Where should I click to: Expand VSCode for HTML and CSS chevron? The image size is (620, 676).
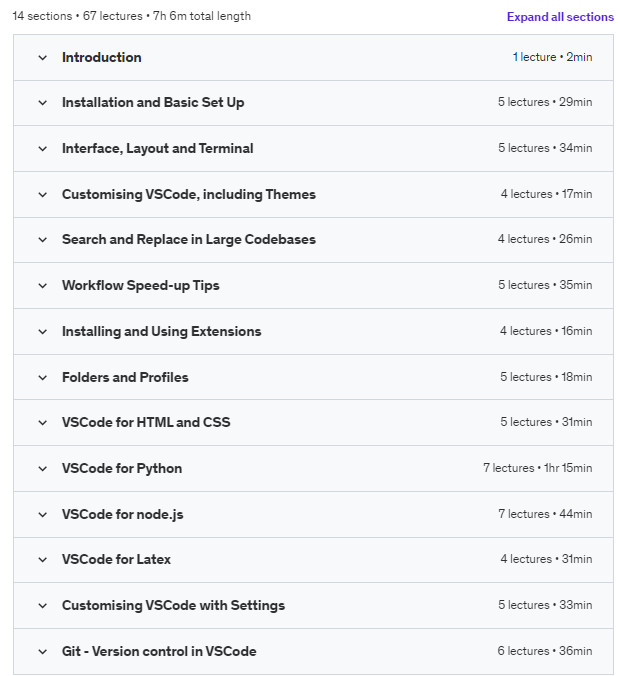tap(42, 422)
